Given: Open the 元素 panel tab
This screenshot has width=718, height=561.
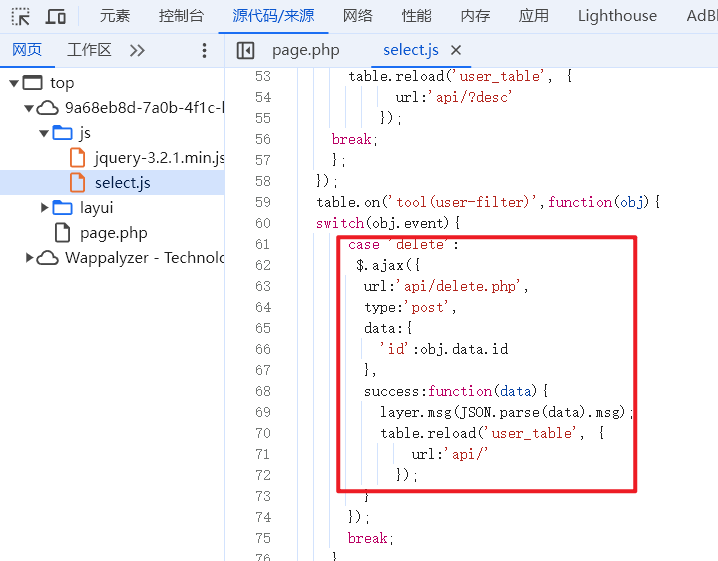Looking at the screenshot, I should [x=115, y=16].
